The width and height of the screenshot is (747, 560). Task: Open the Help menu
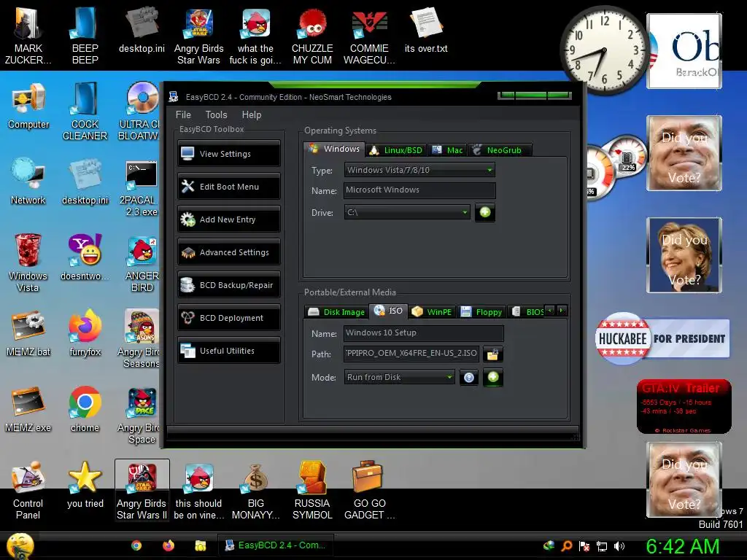(x=252, y=114)
